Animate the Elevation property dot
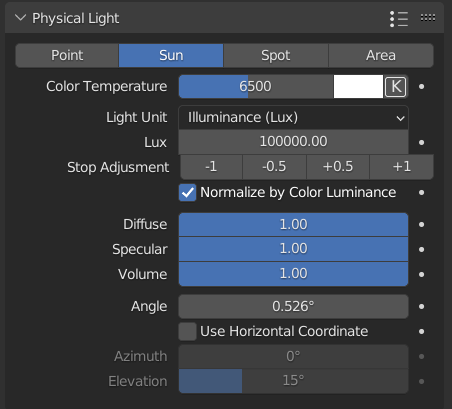Image resolution: width=452 pixels, height=409 pixels. pyautogui.click(x=422, y=381)
